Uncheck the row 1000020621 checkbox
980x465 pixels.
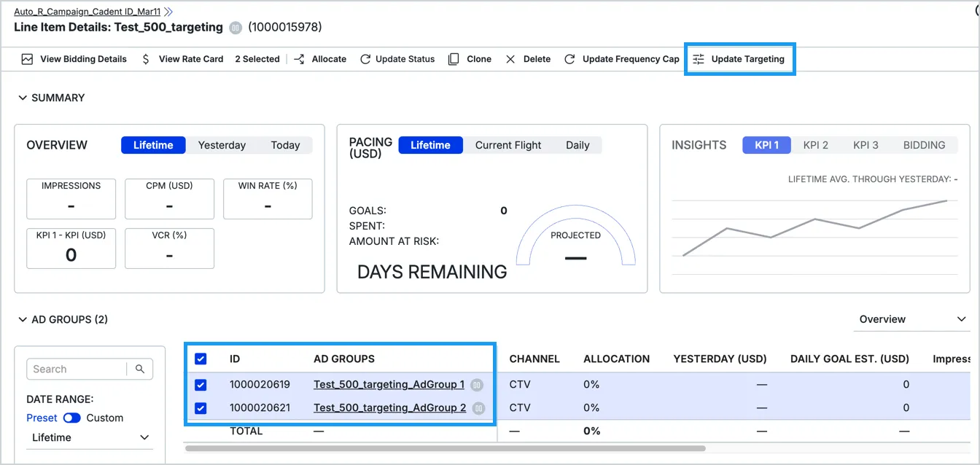click(201, 408)
